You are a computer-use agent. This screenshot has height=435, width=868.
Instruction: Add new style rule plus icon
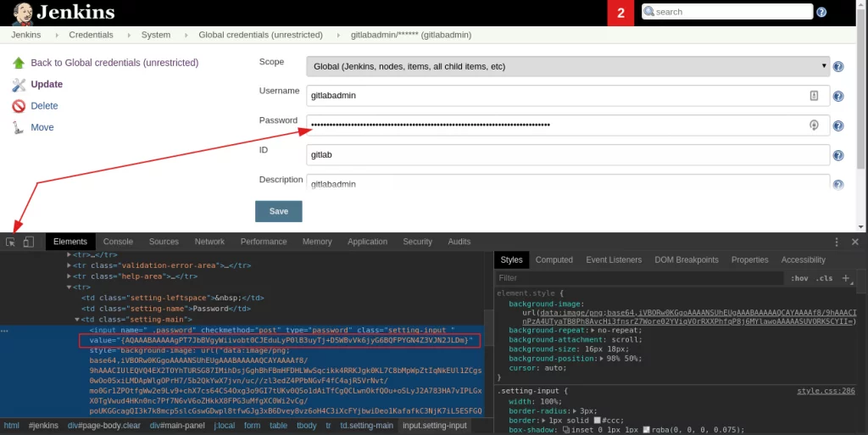click(x=846, y=278)
